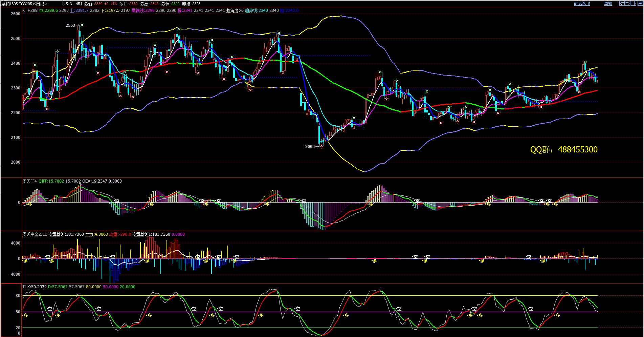Viewport: 644px width, 337px height.
Task: Click the QIFF:15.7082 value
Action: coord(51,181)
